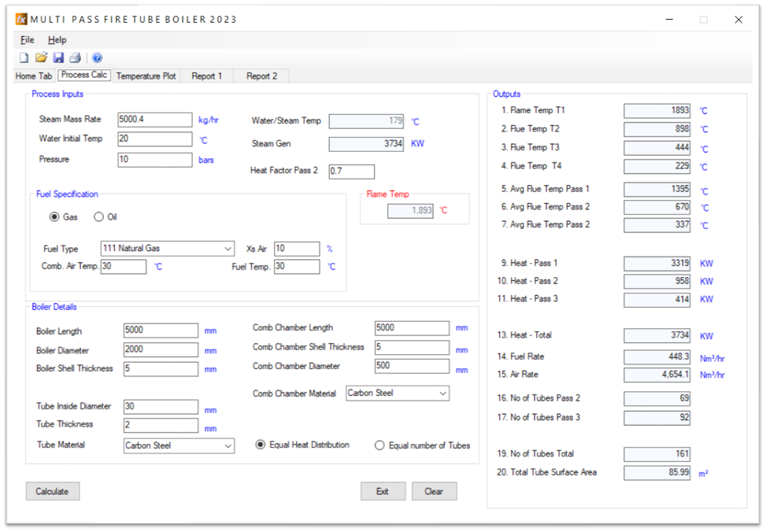Click the Tube Thickness input field
Viewport: 766px width, 532px height.
(x=161, y=426)
